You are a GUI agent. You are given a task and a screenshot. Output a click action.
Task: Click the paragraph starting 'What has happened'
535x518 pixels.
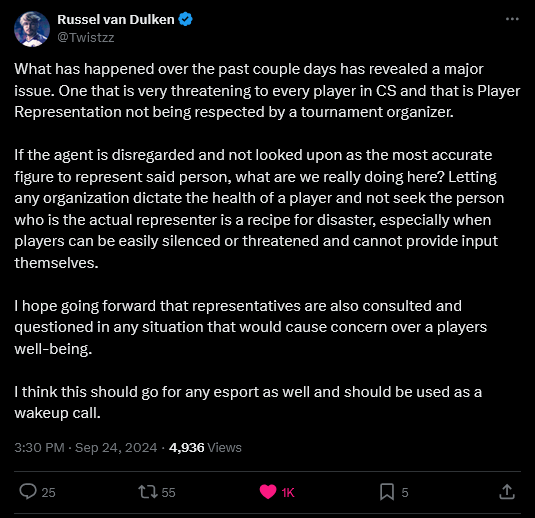(x=267, y=90)
